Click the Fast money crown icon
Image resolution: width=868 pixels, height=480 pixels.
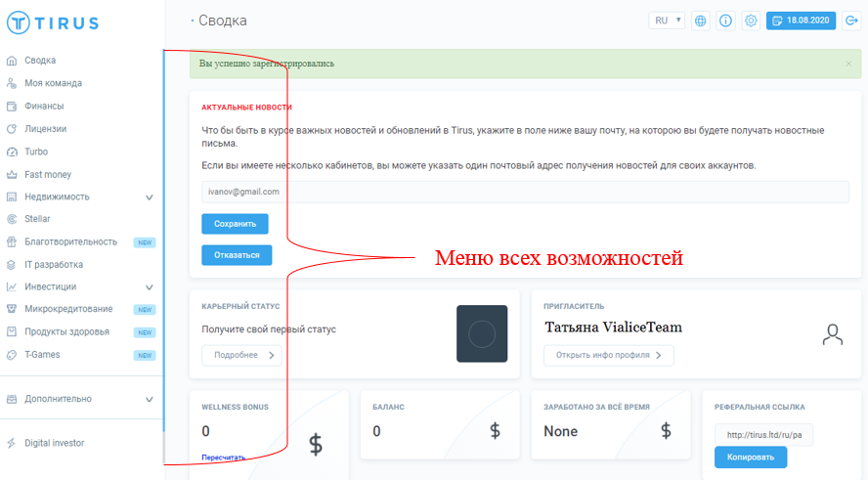click(x=12, y=174)
